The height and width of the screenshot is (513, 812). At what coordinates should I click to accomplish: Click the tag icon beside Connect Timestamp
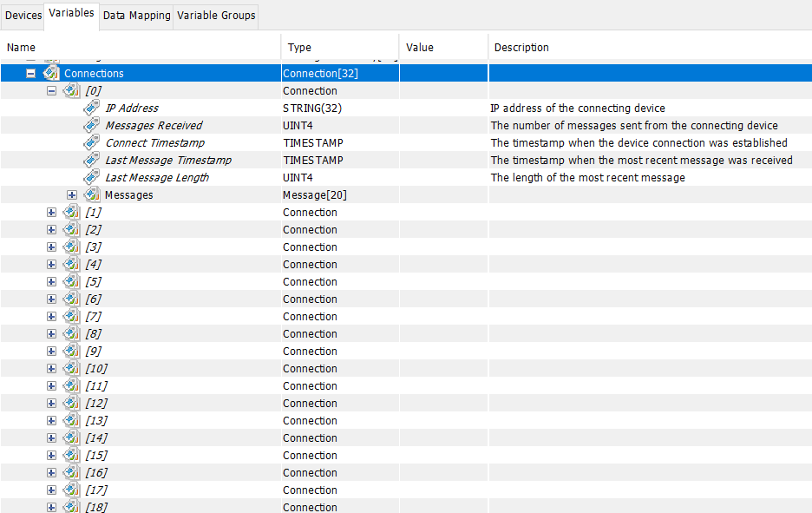click(x=92, y=142)
